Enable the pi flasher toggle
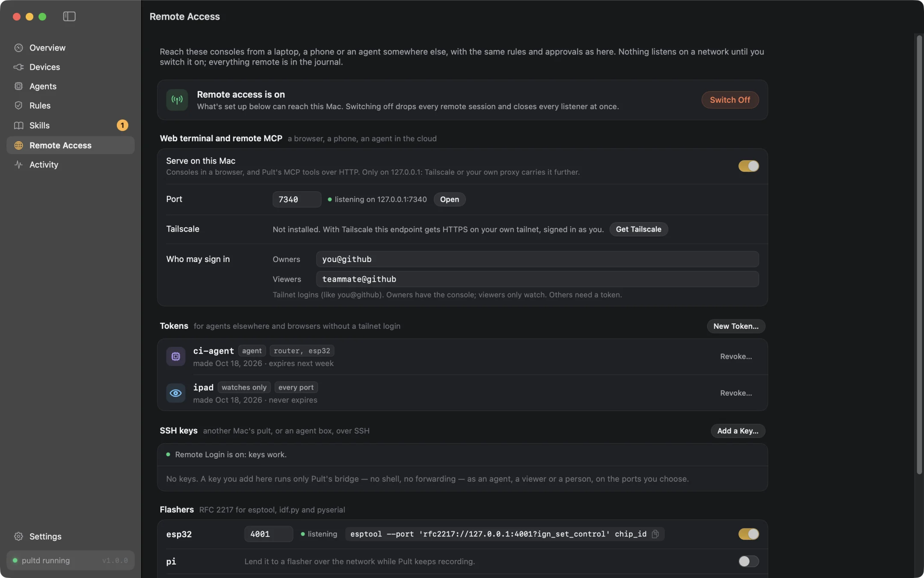924x578 pixels. click(749, 561)
